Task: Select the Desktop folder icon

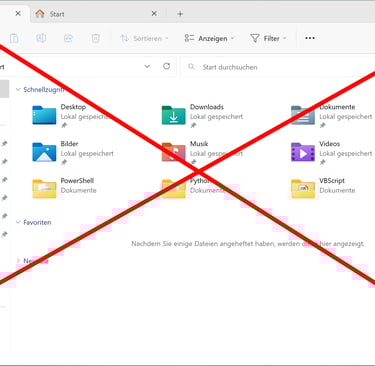Action: point(44,115)
